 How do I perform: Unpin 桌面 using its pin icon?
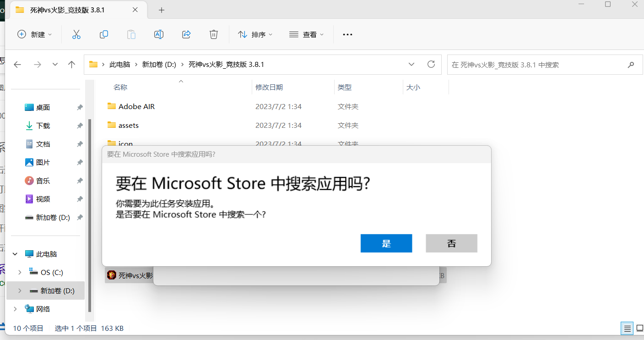[80, 107]
